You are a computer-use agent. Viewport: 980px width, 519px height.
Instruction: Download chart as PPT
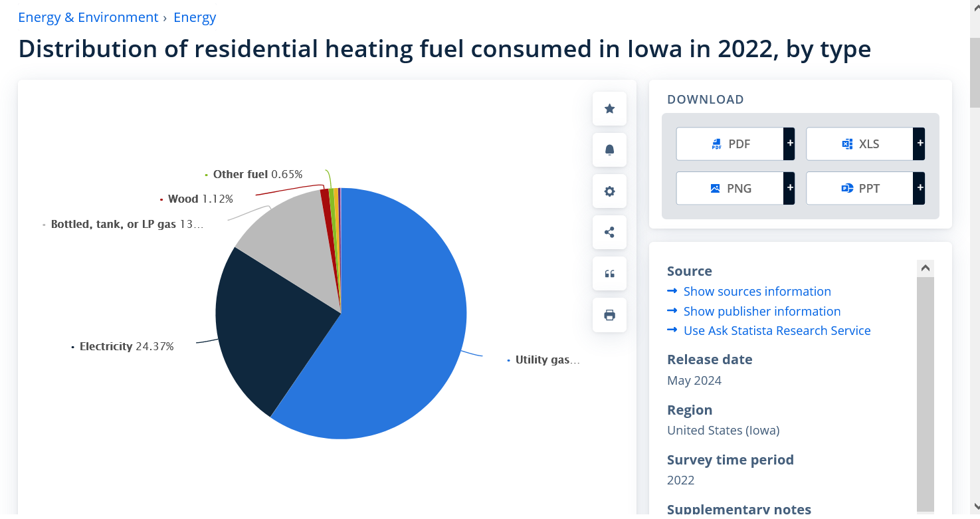click(860, 188)
